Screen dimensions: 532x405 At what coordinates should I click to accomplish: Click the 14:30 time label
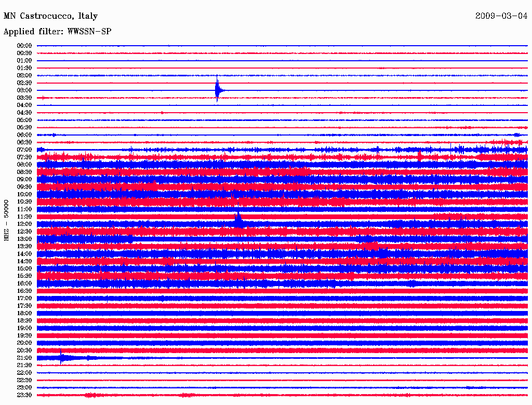point(24,261)
